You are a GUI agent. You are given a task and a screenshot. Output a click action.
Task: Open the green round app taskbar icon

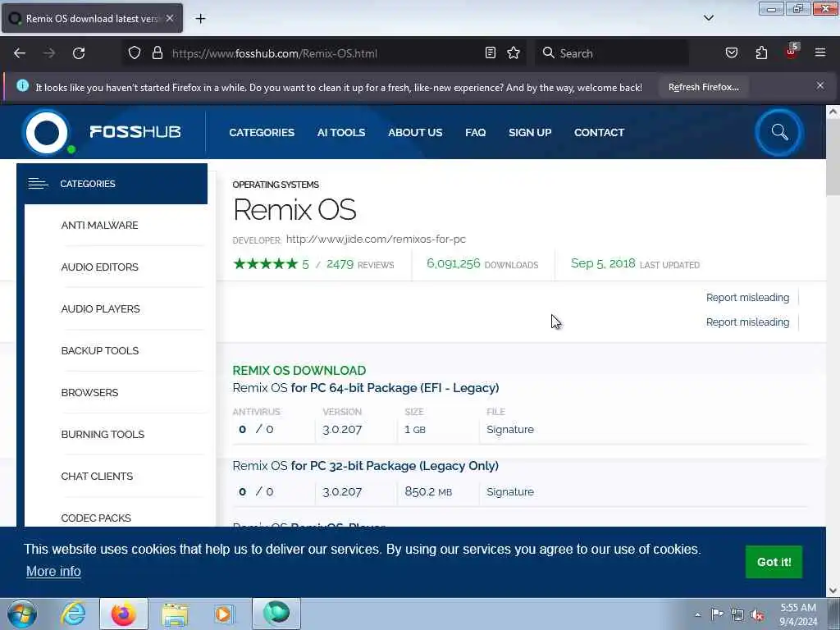[276, 614]
